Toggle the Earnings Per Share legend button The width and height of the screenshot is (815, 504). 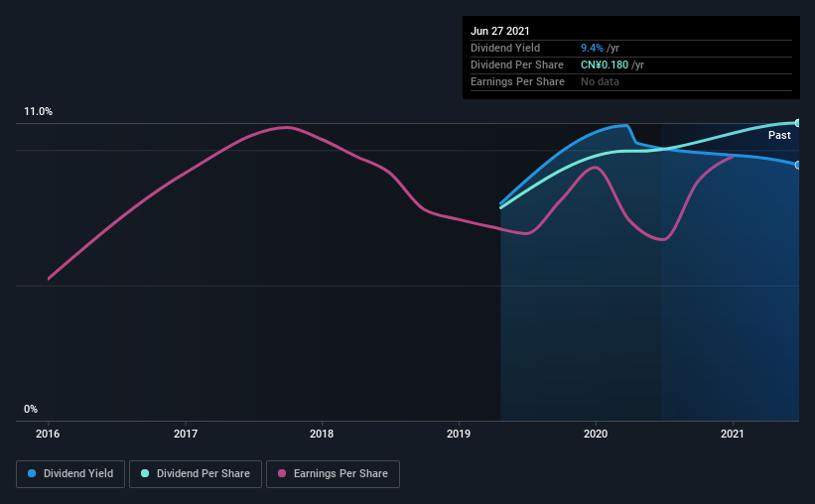[x=333, y=474]
